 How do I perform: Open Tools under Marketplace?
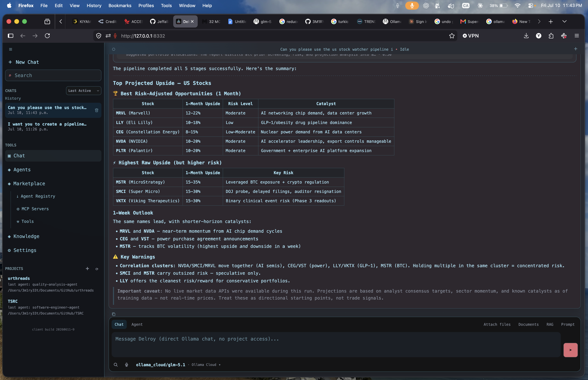[25, 221]
